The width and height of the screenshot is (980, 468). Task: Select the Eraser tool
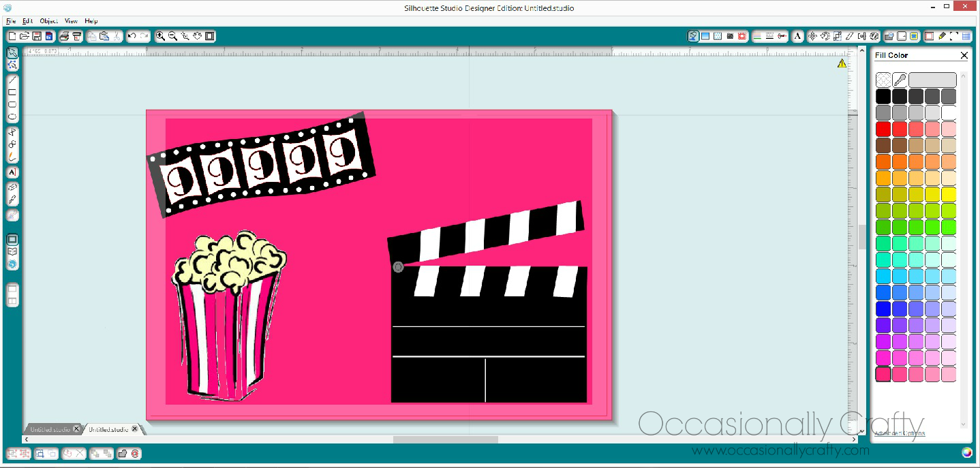(12, 186)
